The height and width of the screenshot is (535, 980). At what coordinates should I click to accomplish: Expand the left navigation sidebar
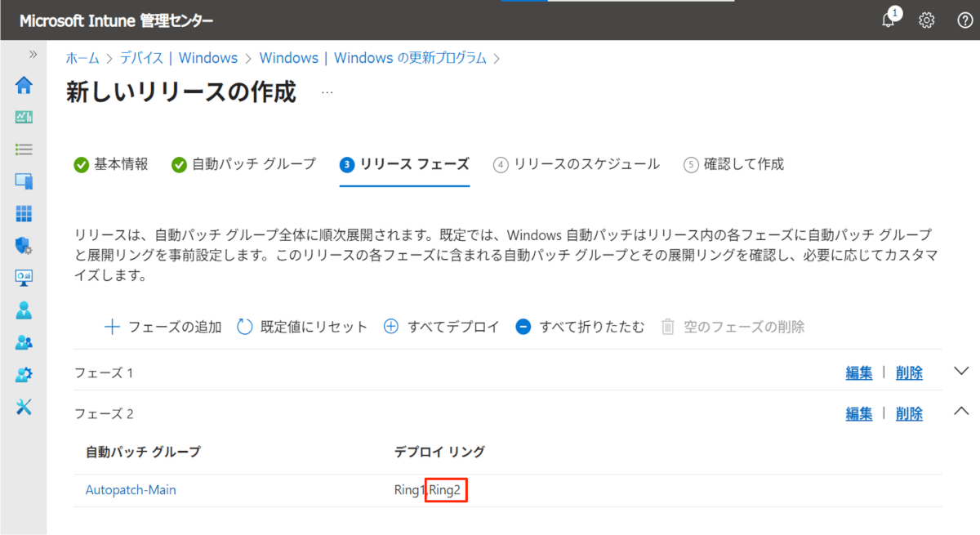click(x=33, y=54)
